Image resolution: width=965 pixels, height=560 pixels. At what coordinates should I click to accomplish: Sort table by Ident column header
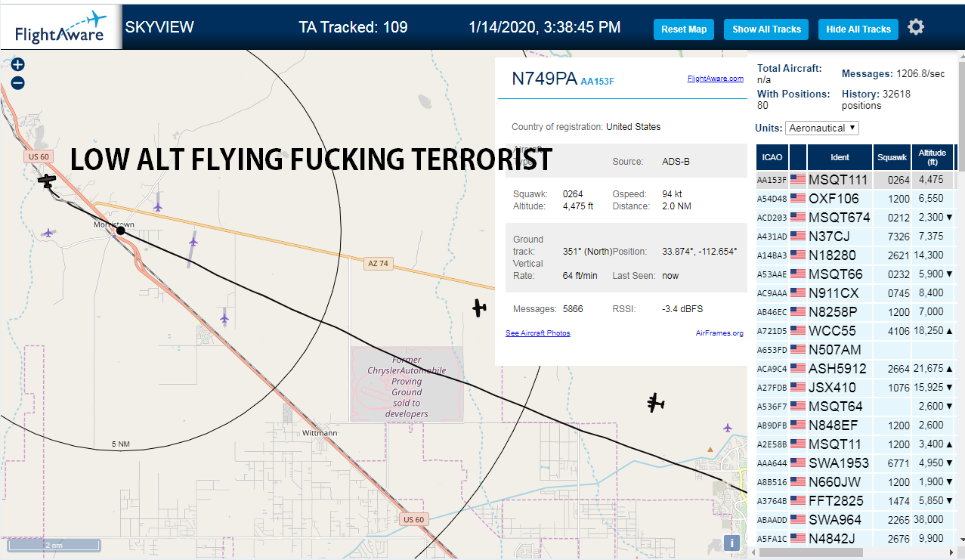[x=840, y=157]
